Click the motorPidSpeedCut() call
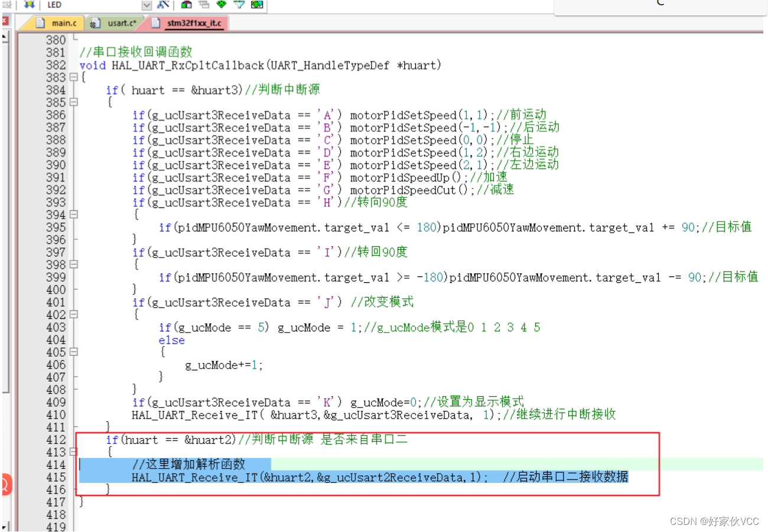 [x=409, y=190]
